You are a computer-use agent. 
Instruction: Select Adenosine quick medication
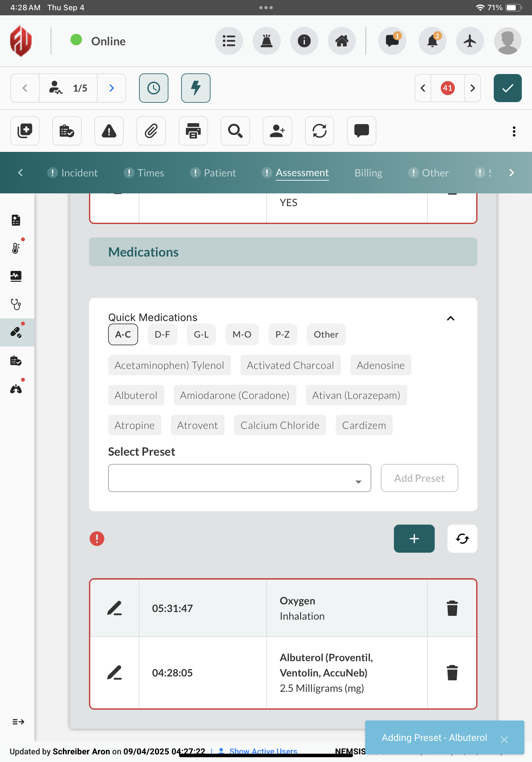click(381, 365)
